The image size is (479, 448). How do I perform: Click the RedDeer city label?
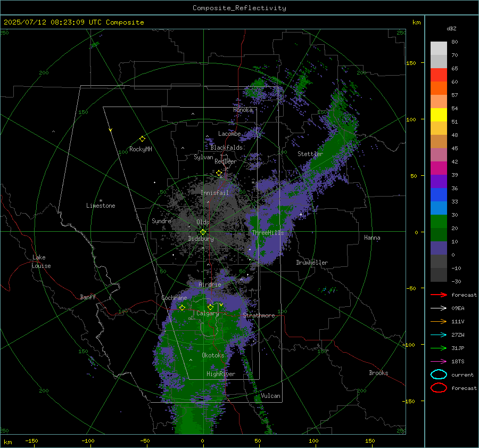click(226, 161)
